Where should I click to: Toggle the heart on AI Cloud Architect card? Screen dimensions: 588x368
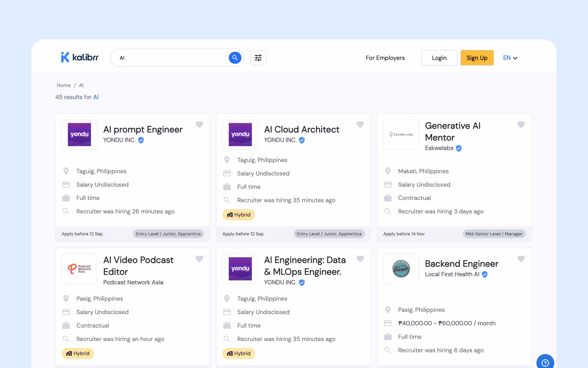click(x=360, y=125)
